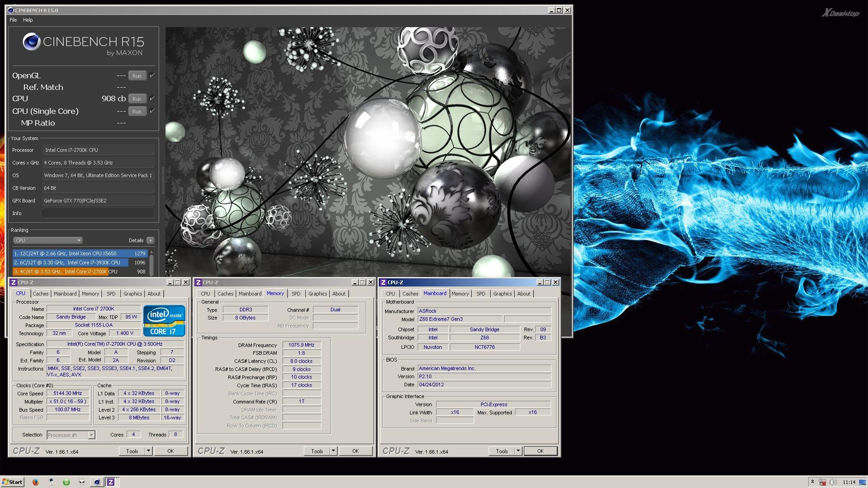Open About tab in CPU-Z CPU window
This screenshot has height=488, width=868.
[x=154, y=294]
